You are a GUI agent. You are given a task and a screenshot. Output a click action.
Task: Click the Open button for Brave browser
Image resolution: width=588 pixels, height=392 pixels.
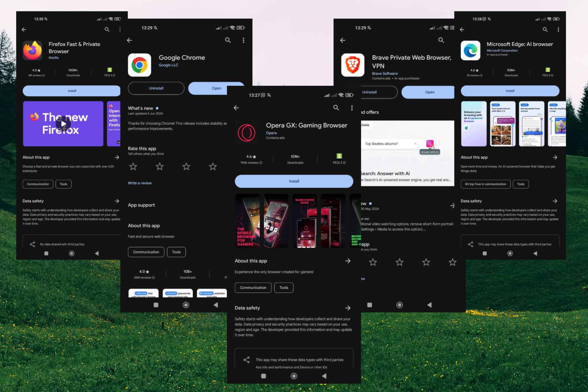[x=429, y=92]
